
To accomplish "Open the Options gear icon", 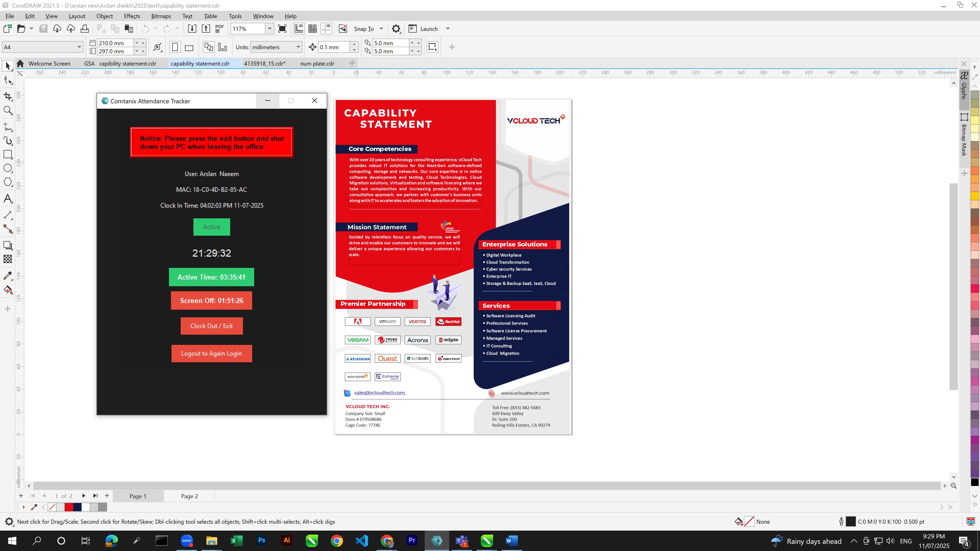I will [396, 29].
